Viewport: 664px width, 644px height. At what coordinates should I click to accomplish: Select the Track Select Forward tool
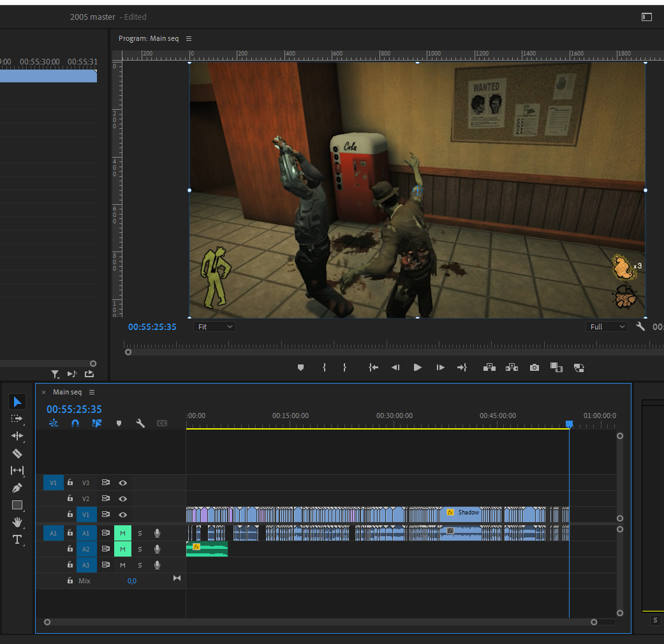click(x=17, y=419)
